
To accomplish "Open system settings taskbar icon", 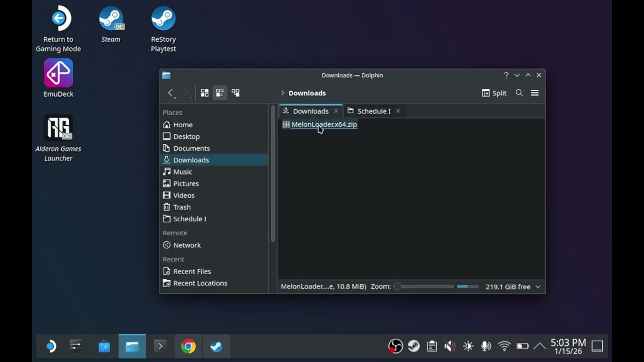I will [76, 346].
